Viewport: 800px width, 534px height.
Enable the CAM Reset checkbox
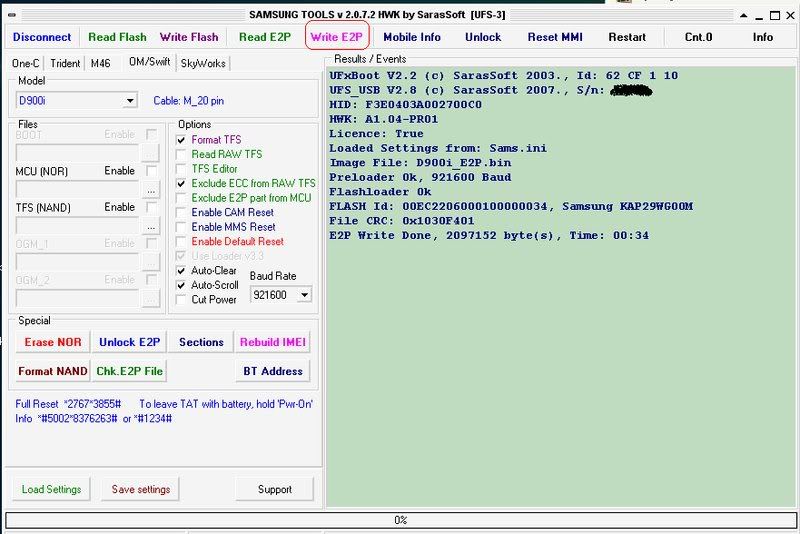tap(181, 212)
